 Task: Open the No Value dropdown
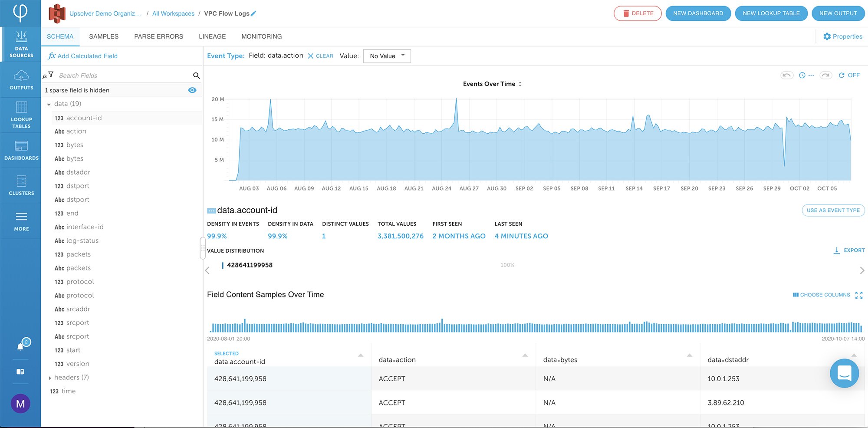point(386,56)
